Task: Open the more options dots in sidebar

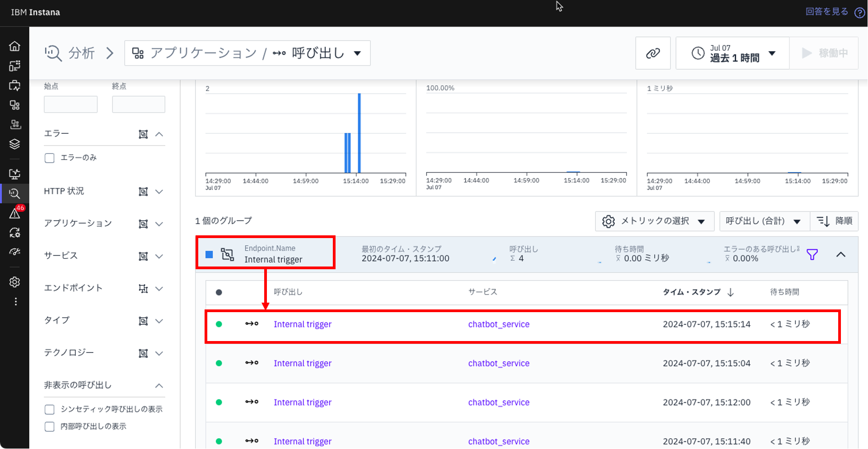Action: 15,301
